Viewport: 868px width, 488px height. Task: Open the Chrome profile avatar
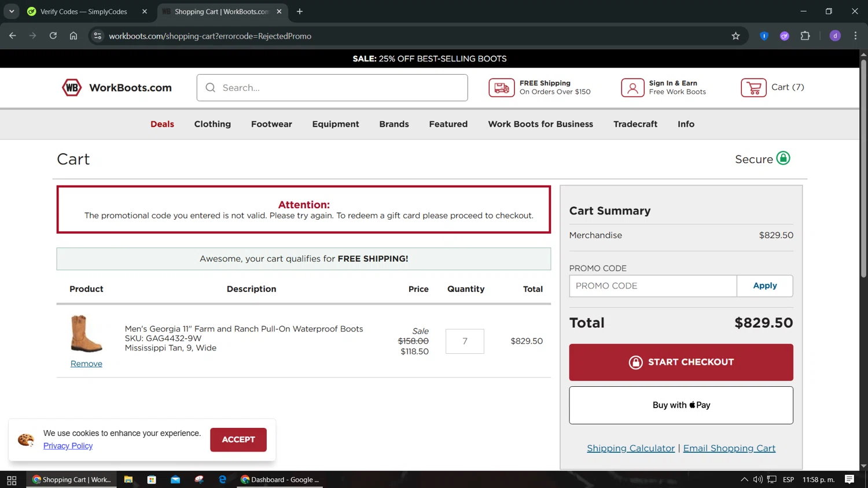tap(835, 36)
